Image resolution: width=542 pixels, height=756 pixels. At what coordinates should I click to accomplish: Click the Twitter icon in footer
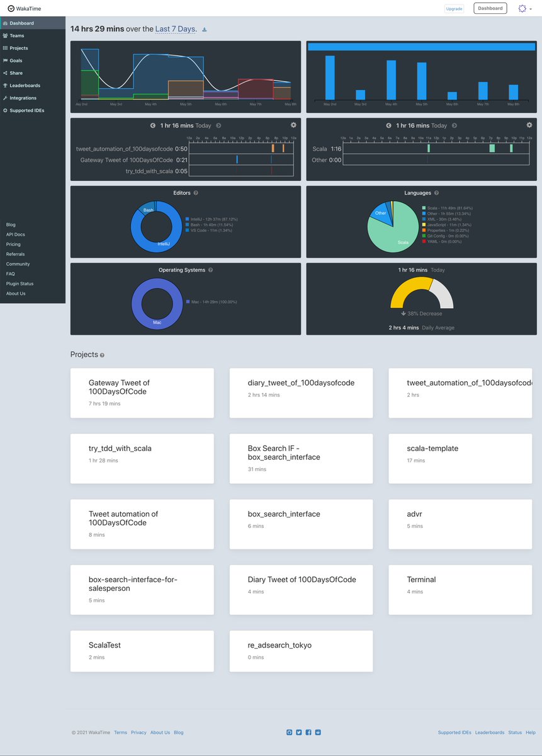click(x=299, y=732)
